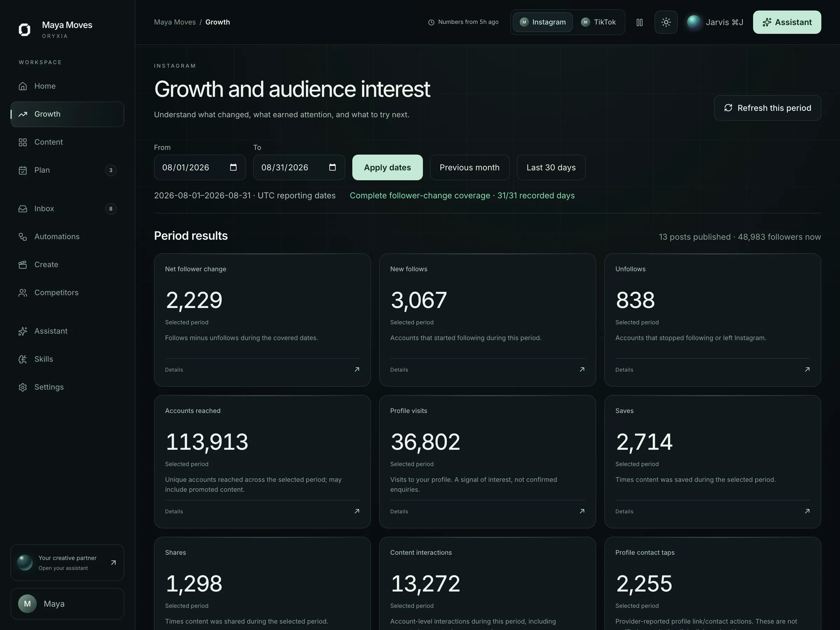Click Refresh this period button
The image size is (840, 630).
coord(768,108)
